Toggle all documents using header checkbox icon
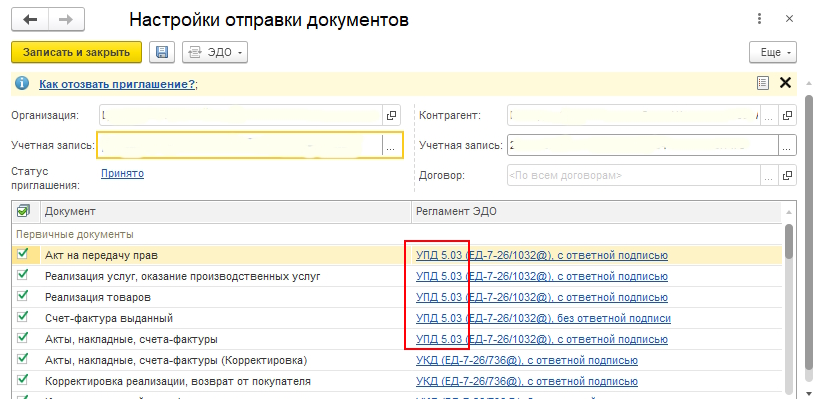The width and height of the screenshot is (815, 399). click(23, 211)
